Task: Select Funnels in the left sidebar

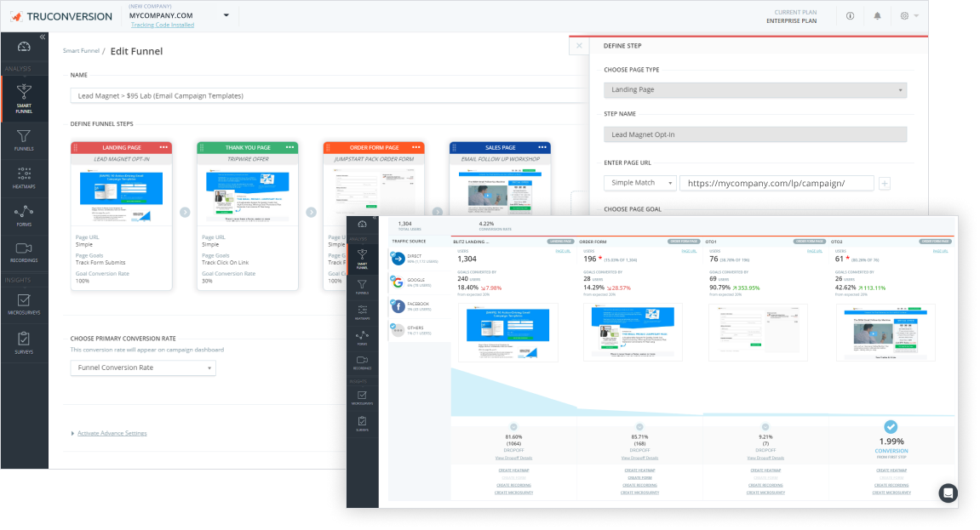Action: [24, 140]
